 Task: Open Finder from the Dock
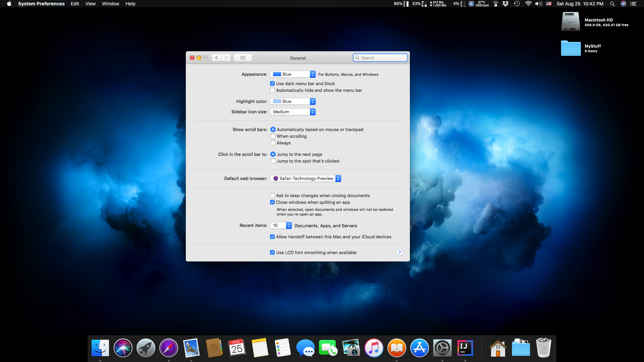pos(100,348)
